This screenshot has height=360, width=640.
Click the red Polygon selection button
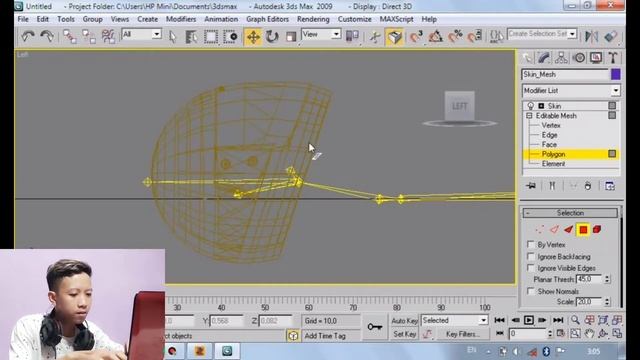point(583,230)
